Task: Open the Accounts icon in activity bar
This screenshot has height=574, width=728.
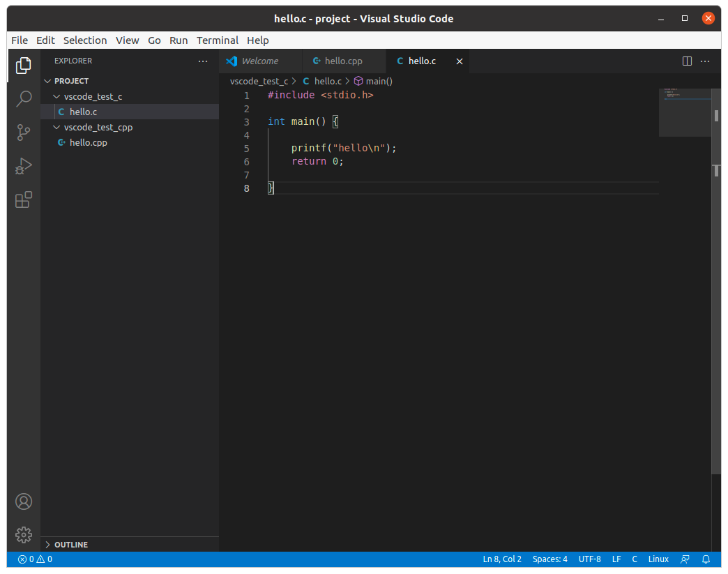Action: click(23, 501)
